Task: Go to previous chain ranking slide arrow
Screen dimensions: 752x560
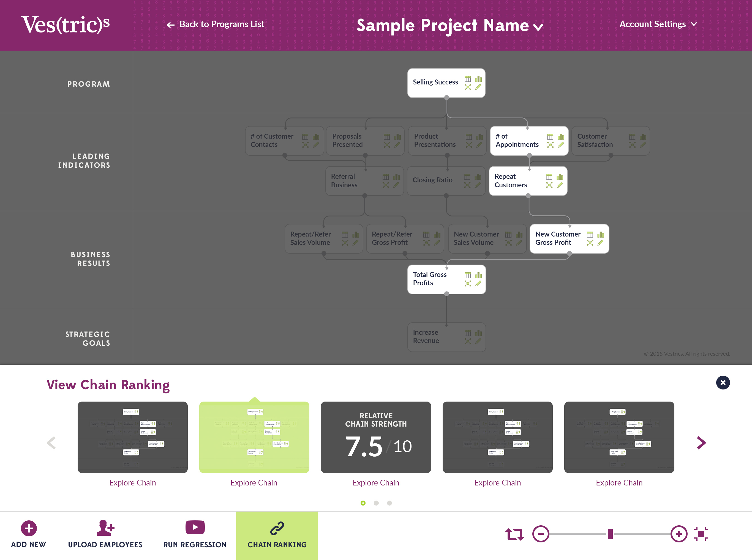Action: tap(51, 442)
